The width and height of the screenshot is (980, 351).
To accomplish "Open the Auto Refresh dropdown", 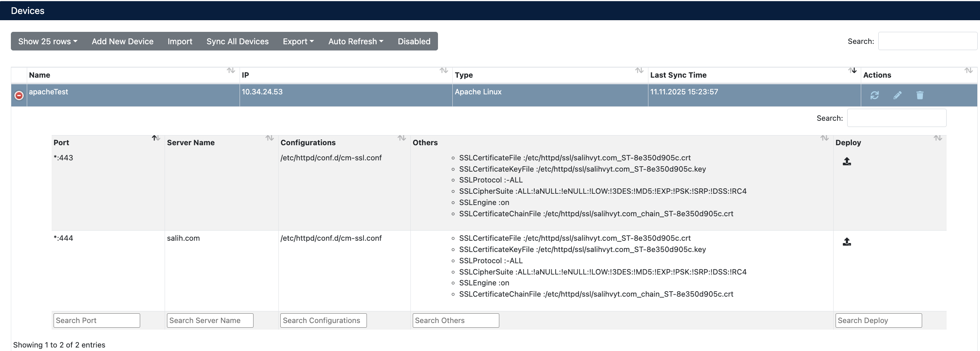I will click(x=355, y=41).
